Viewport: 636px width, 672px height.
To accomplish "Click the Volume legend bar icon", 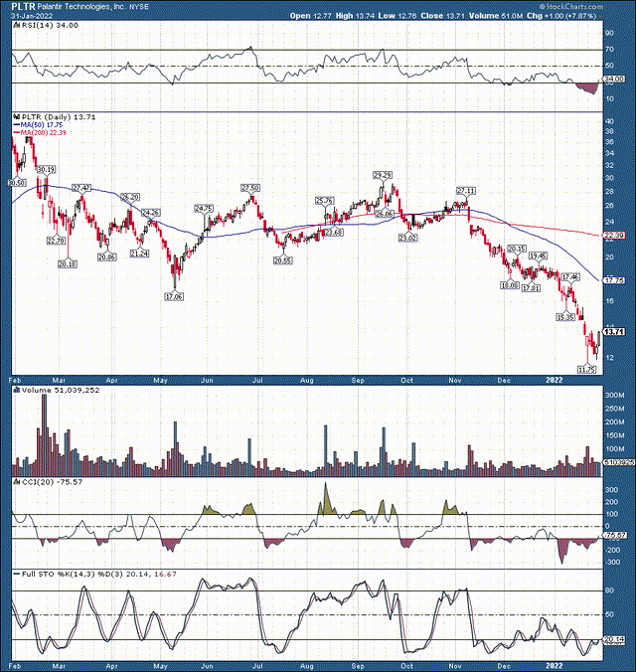I will 17,390.
